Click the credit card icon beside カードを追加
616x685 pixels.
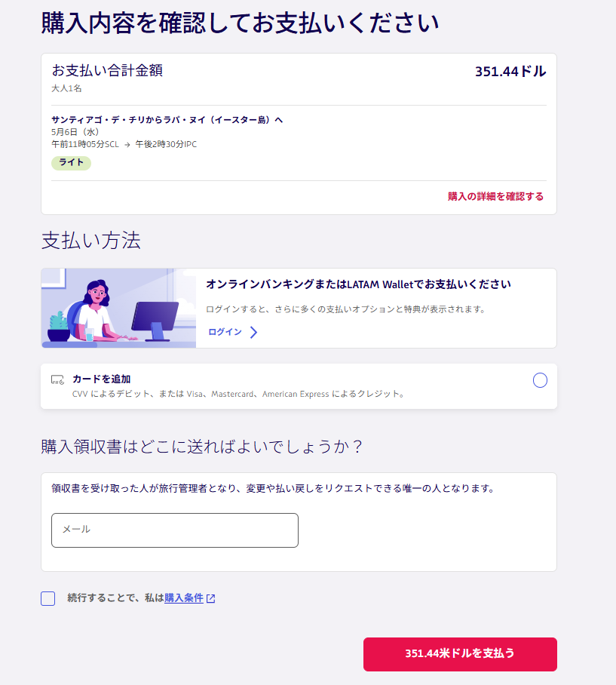click(x=57, y=379)
